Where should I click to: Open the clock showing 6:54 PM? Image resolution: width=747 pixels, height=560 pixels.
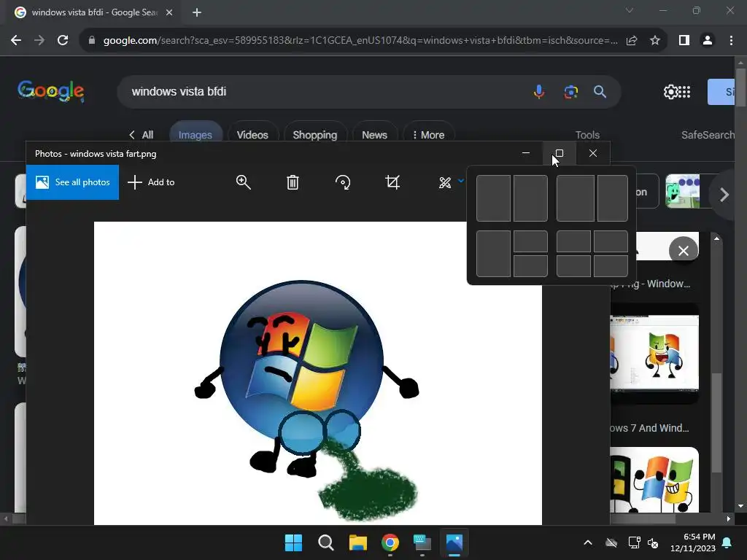point(693,542)
